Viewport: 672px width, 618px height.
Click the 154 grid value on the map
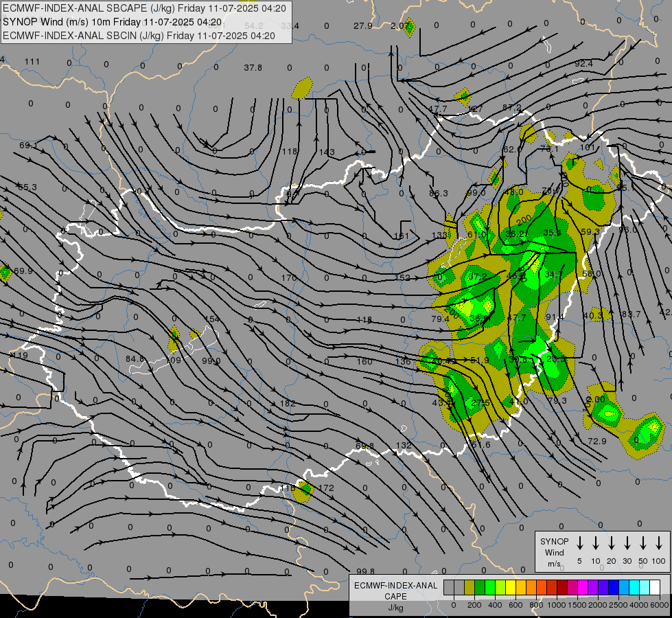pyautogui.click(x=212, y=319)
